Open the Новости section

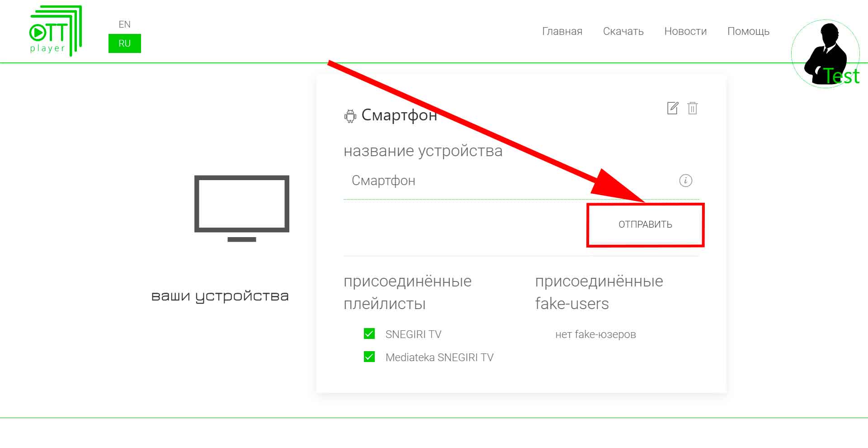(685, 31)
